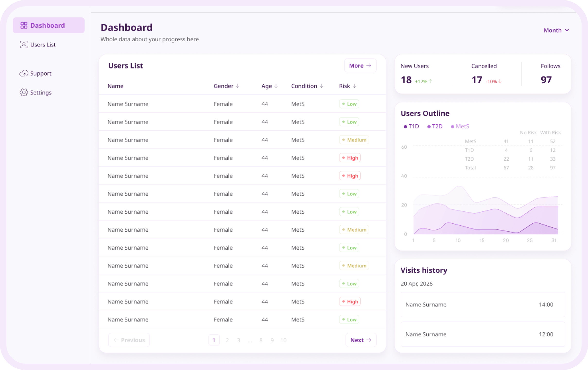
Task: Sort table by Name column header
Action: (115, 86)
